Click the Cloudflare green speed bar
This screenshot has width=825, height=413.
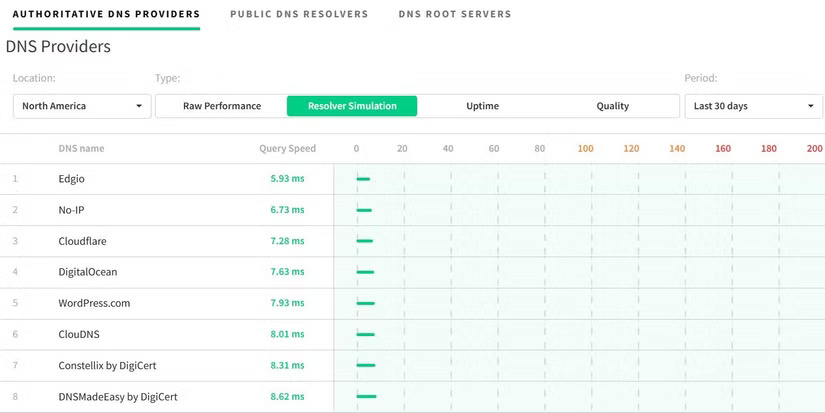365,241
